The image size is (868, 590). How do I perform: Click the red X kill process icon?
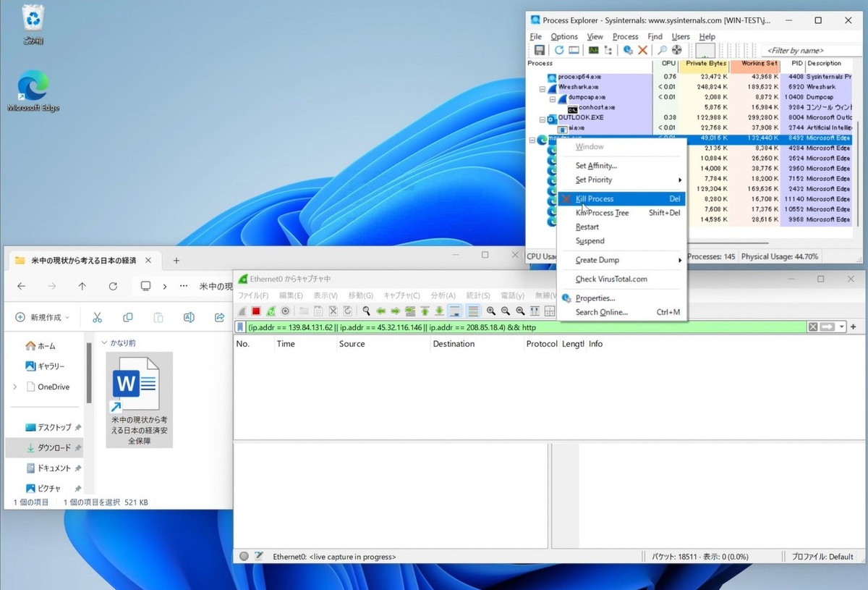pos(642,50)
